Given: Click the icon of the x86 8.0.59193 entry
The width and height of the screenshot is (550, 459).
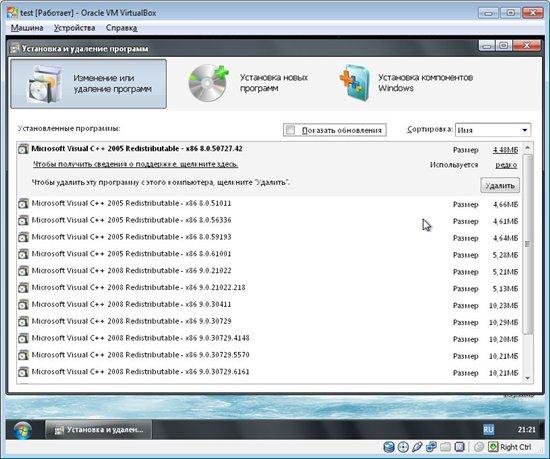Looking at the screenshot, I should [23, 237].
